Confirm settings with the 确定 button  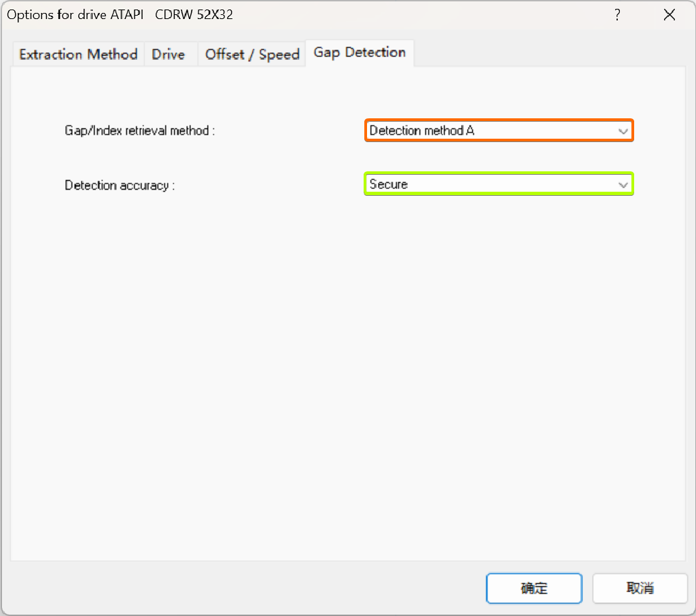pyautogui.click(x=534, y=588)
